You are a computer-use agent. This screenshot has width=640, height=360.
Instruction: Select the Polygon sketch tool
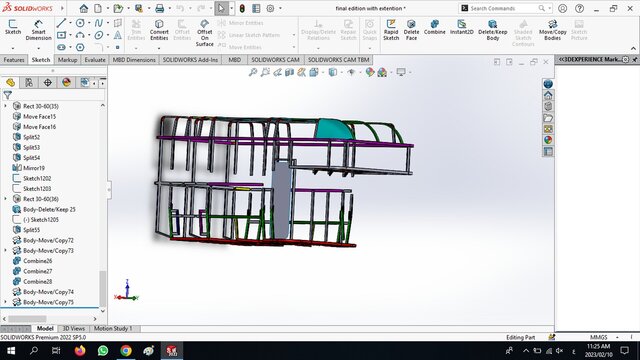[80, 47]
